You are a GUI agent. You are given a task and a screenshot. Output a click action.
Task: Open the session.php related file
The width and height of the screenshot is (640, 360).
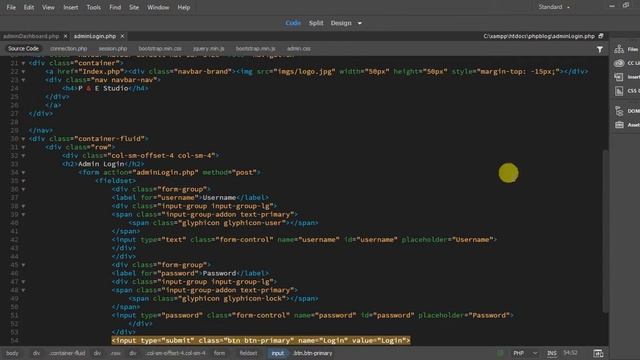(x=113, y=49)
